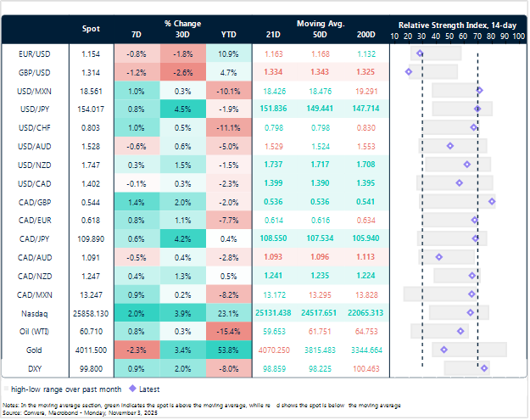This screenshot has width=530, height=420.
Task: Click the 200D moving average header
Action: click(367, 36)
